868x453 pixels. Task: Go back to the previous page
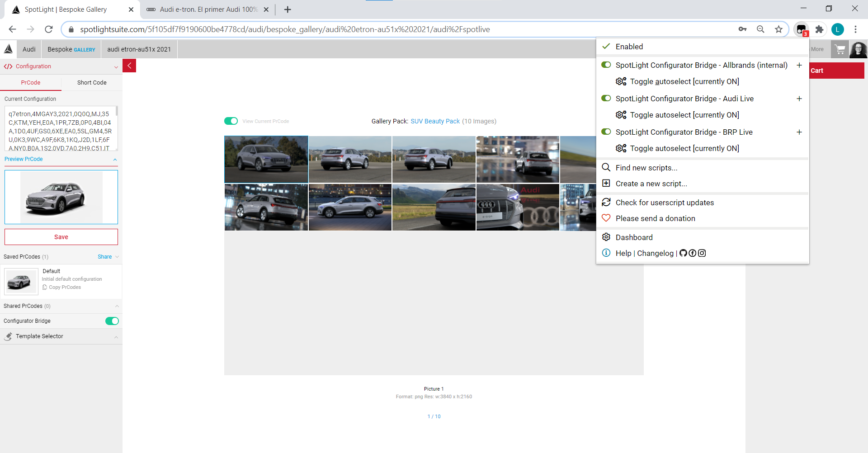tap(12, 29)
